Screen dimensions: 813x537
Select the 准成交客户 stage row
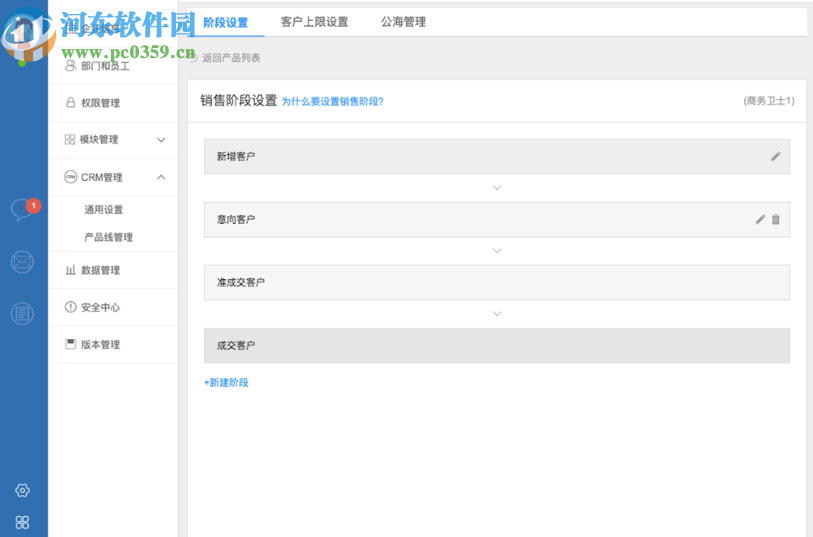pos(497,282)
